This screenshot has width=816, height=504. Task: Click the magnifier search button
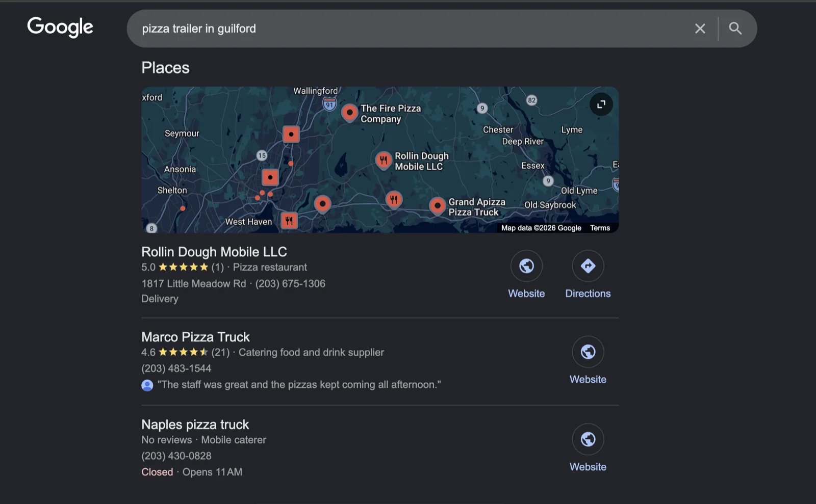coord(735,29)
